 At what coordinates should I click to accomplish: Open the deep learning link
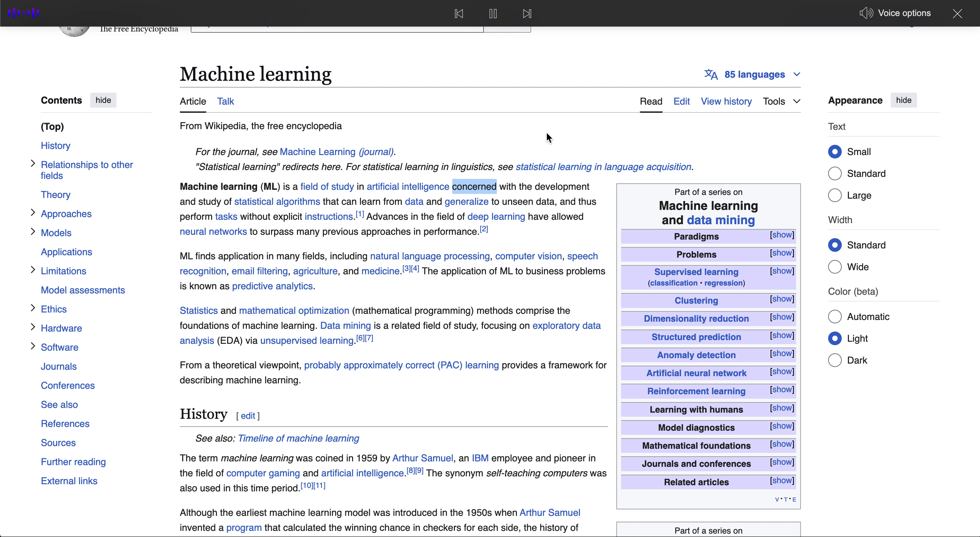(x=496, y=217)
